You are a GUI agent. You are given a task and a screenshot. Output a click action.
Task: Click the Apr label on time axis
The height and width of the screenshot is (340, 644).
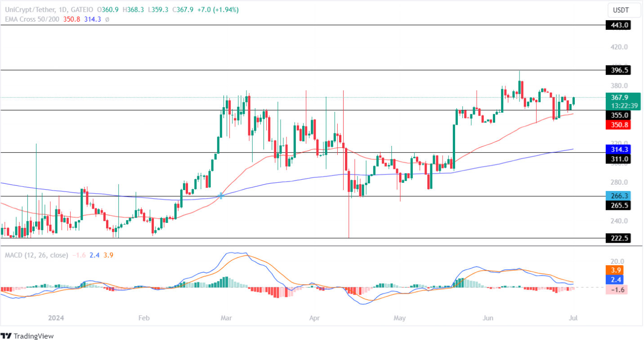[x=314, y=318]
